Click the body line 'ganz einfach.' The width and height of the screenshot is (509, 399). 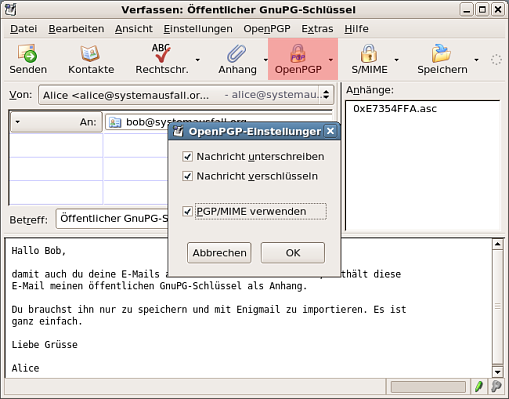(47, 321)
